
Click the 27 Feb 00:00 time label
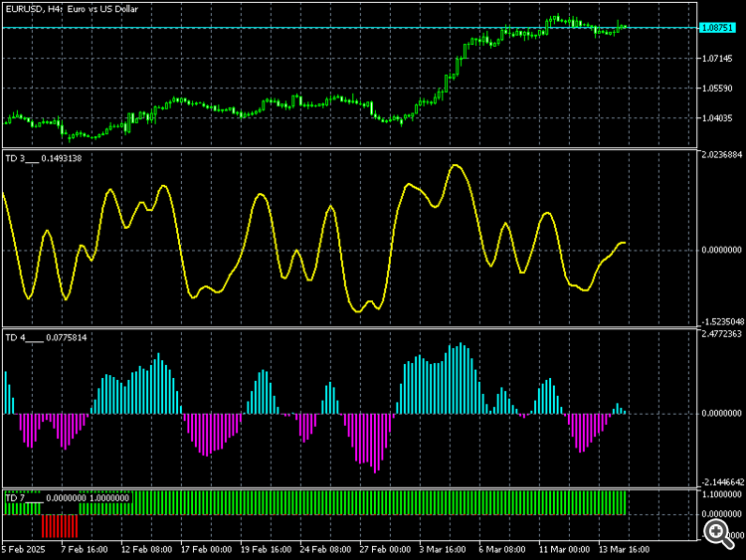click(385, 549)
